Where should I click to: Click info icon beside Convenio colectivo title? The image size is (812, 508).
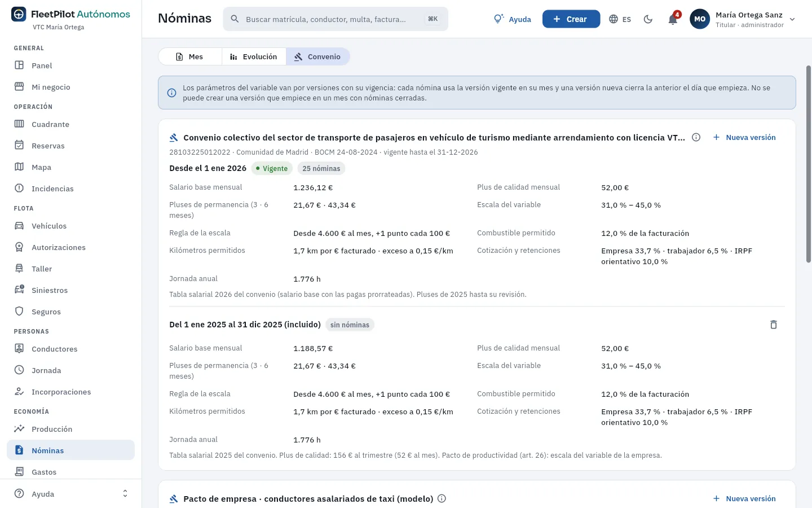(x=696, y=137)
